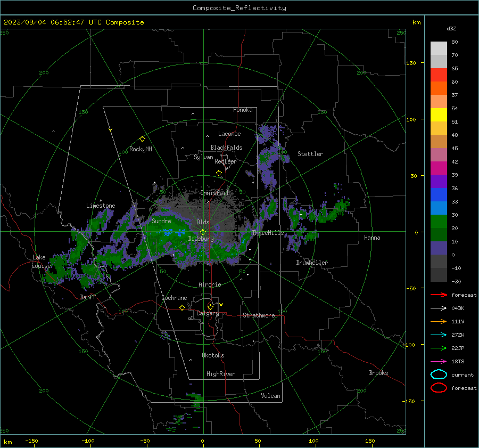Click the dBZ legend heading
479x448 pixels.
coord(451,28)
